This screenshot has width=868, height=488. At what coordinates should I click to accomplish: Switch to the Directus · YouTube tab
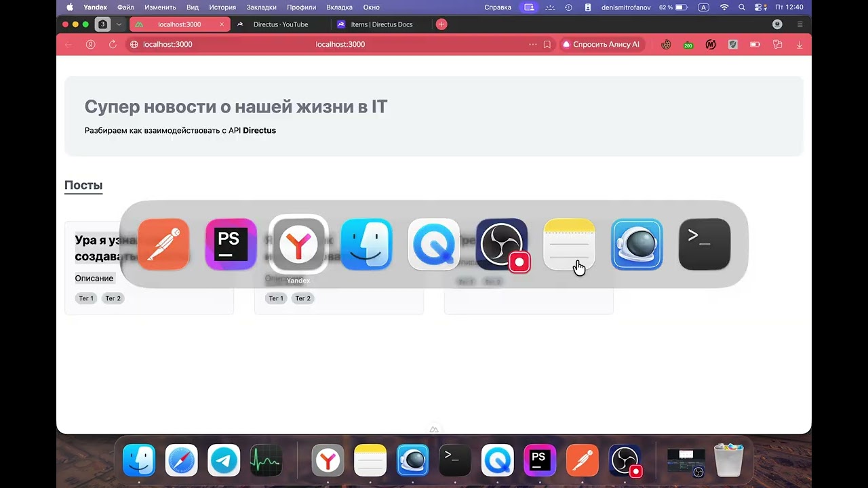(280, 24)
